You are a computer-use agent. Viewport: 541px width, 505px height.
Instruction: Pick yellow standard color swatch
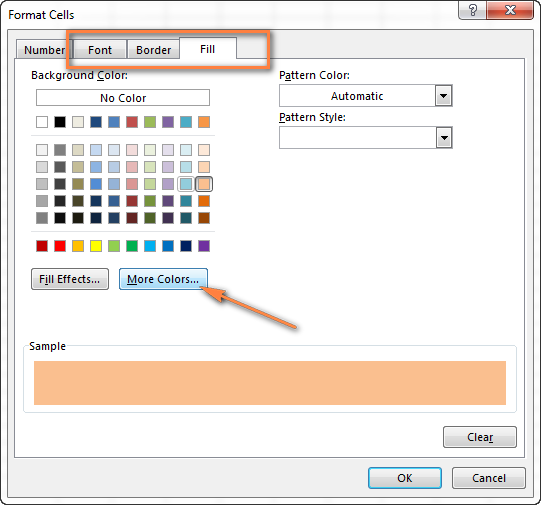(x=96, y=246)
